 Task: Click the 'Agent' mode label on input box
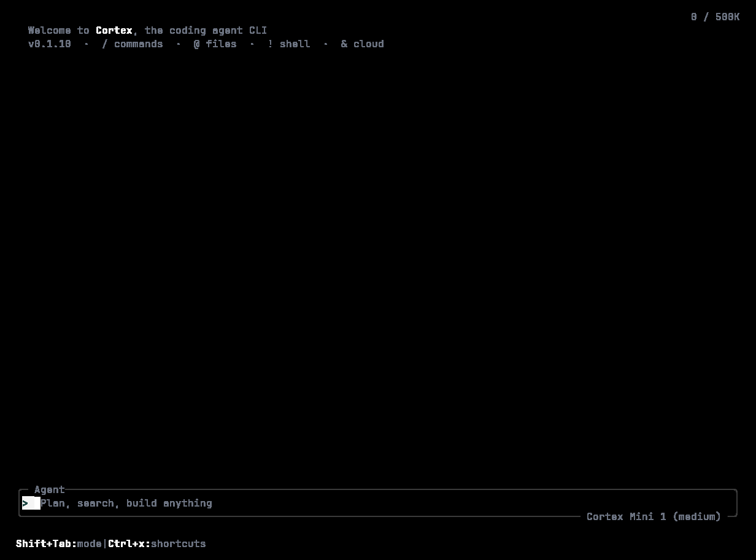50,489
